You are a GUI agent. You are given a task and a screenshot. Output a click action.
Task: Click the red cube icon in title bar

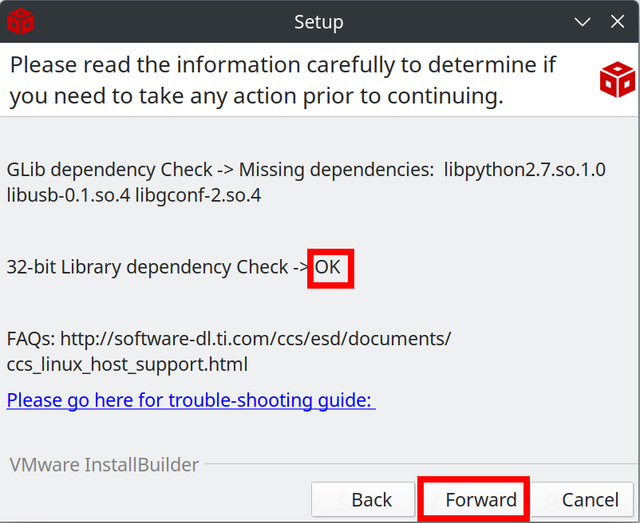tap(21, 22)
